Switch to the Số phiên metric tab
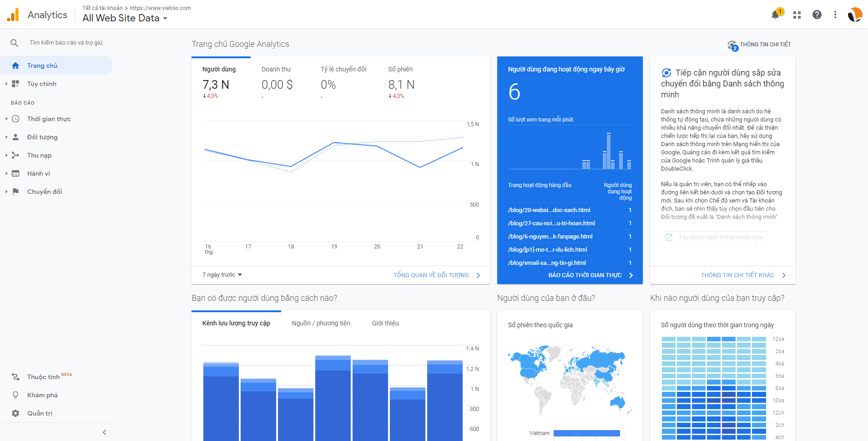This screenshot has height=441, width=868. [400, 70]
